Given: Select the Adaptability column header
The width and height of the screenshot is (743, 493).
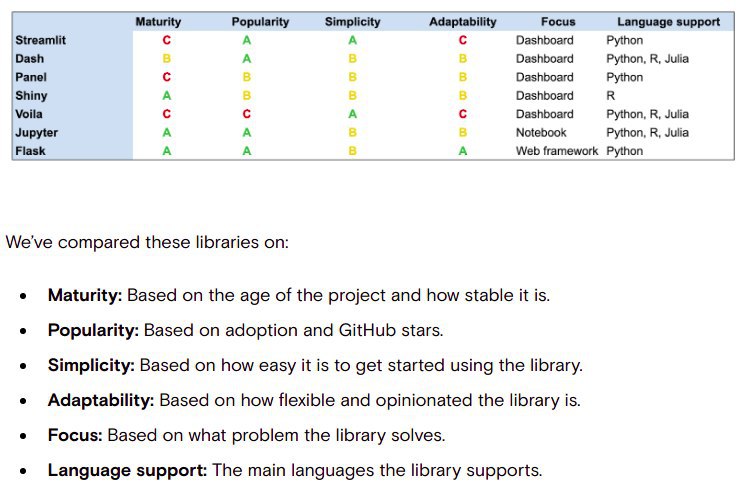Looking at the screenshot, I should 462,22.
